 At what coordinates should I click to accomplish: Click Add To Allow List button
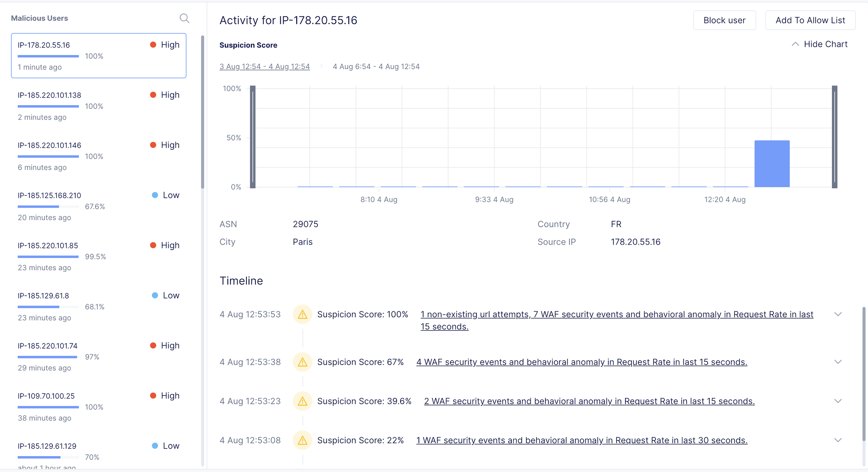coord(810,20)
